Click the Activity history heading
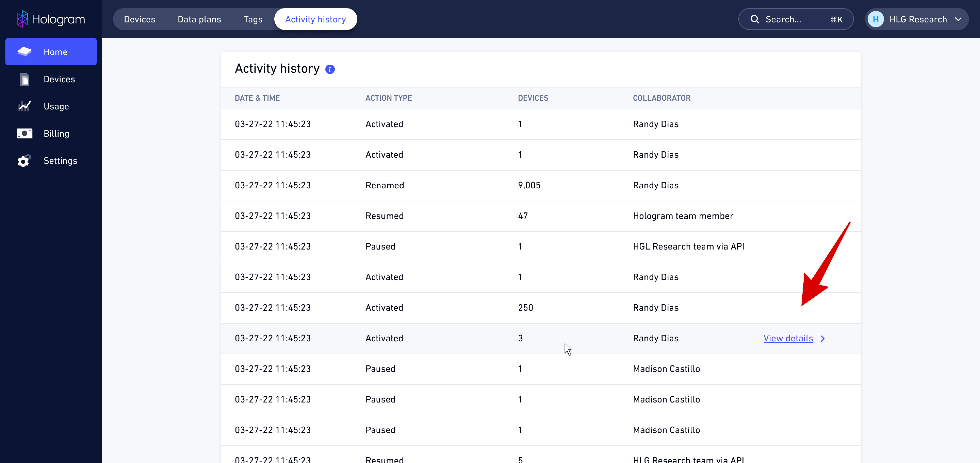The width and height of the screenshot is (980, 463). click(277, 68)
